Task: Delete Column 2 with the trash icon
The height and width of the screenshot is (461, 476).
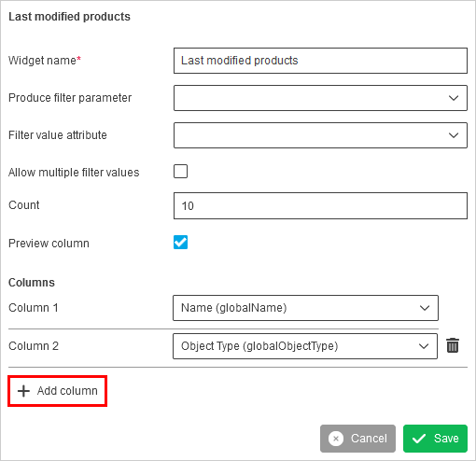Action: tap(453, 345)
